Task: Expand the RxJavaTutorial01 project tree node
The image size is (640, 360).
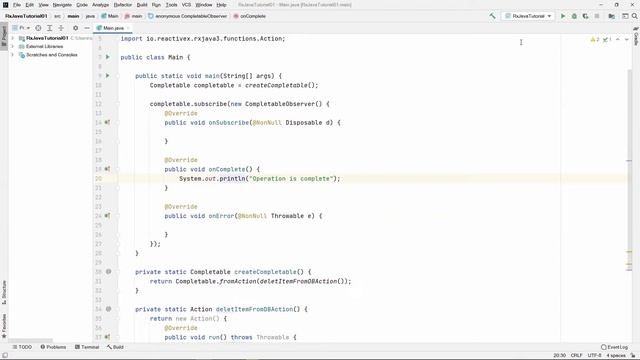Action: point(13,38)
